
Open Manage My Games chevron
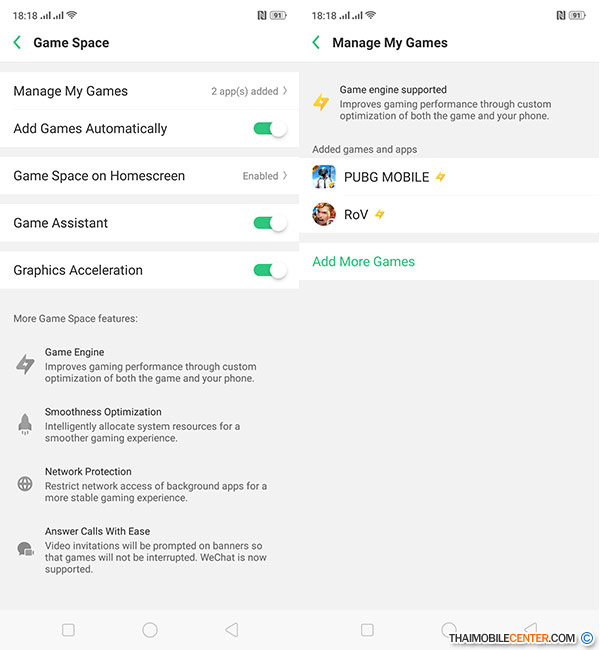click(x=285, y=91)
